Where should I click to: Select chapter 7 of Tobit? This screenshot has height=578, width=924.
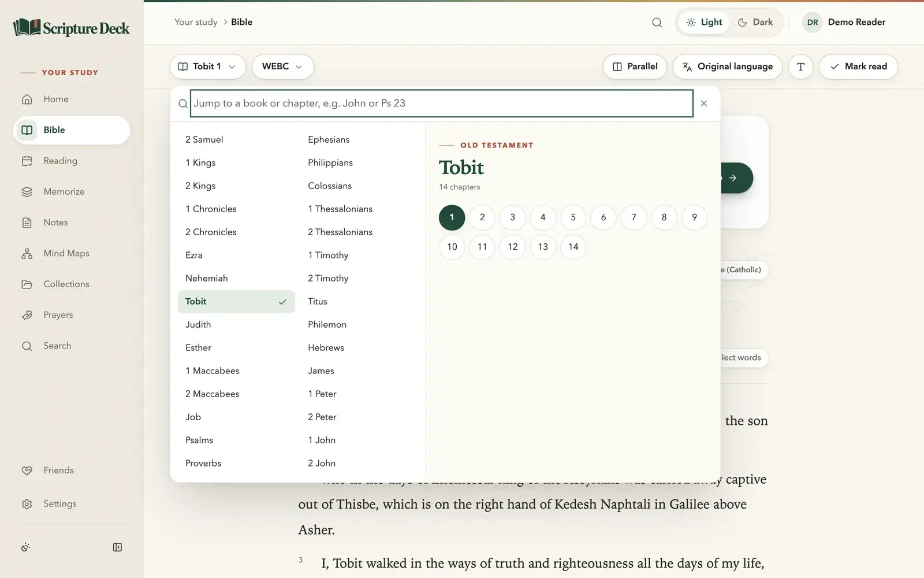click(634, 217)
